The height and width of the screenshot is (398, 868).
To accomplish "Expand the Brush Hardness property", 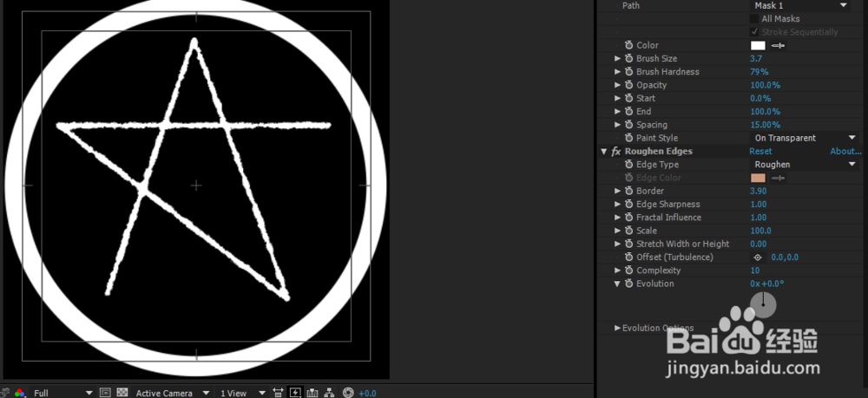I will pyautogui.click(x=617, y=72).
